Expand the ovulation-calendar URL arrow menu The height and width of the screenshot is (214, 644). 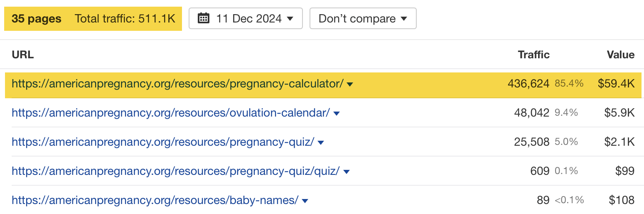pos(337,113)
